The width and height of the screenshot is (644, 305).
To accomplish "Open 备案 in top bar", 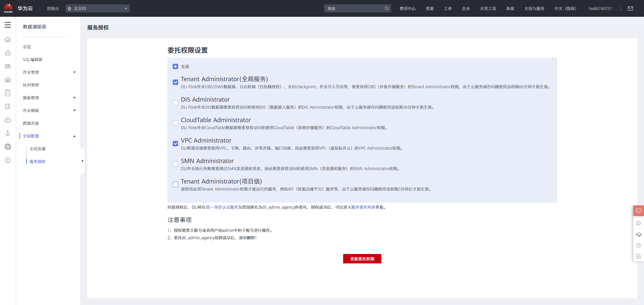I will (x=510, y=9).
